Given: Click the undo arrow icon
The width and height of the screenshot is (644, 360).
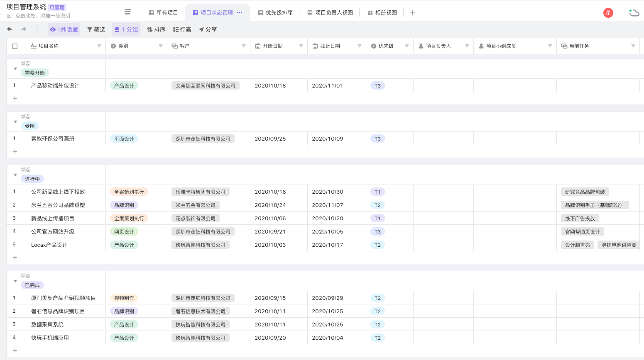Looking at the screenshot, I should [9, 29].
